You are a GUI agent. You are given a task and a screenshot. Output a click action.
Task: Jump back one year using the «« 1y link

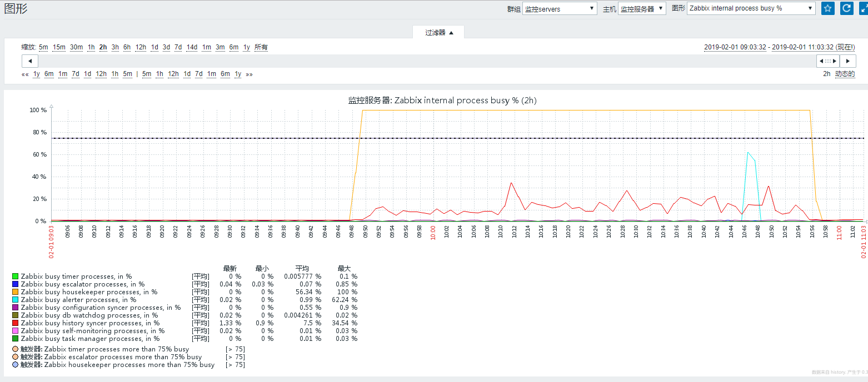click(x=36, y=74)
